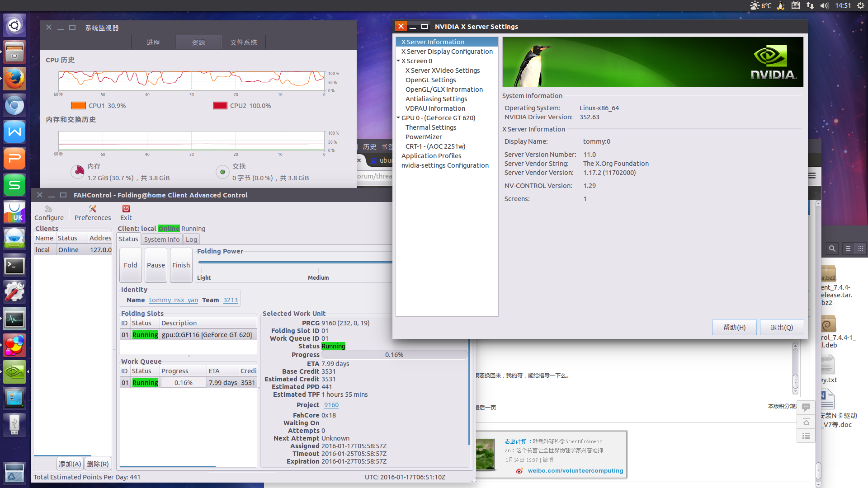The image size is (868, 488).
Task: Open the volume indicator in top panel
Action: (825, 5)
